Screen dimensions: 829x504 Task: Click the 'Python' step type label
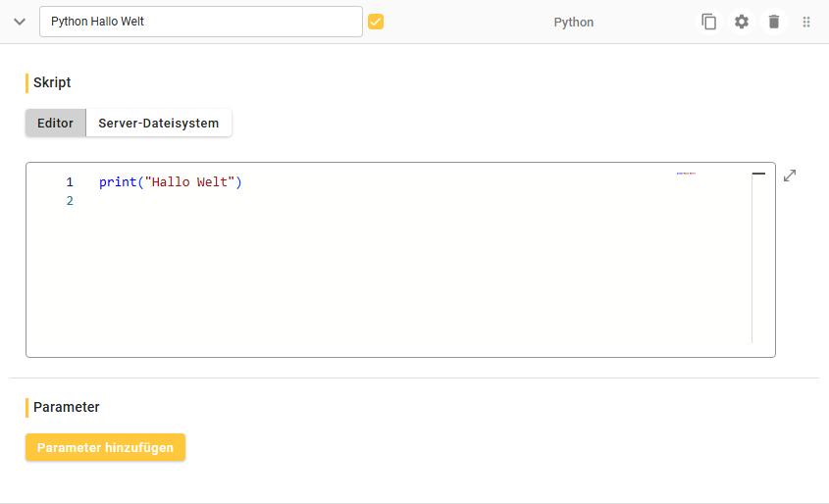point(573,22)
